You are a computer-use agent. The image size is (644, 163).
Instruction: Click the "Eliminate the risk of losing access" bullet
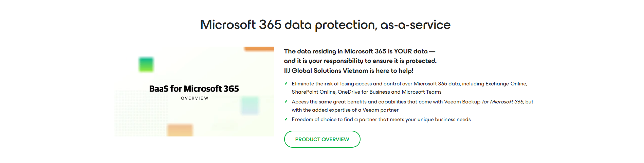(409, 84)
